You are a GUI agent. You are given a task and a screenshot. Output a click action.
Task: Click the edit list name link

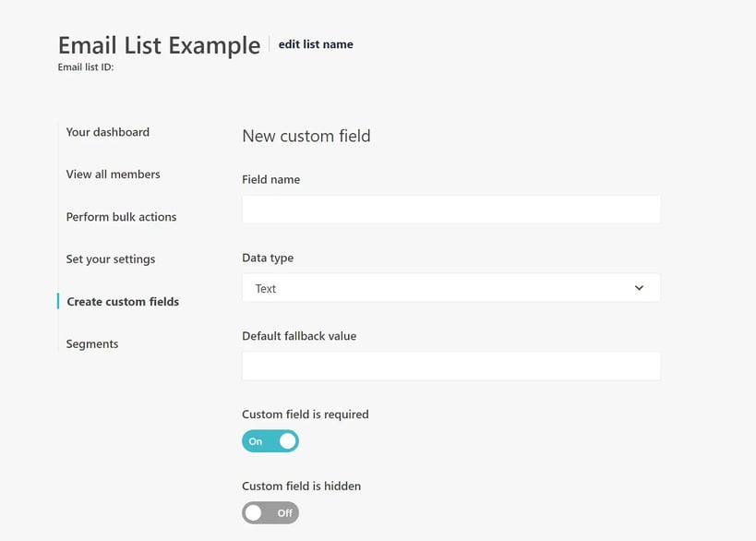(316, 44)
